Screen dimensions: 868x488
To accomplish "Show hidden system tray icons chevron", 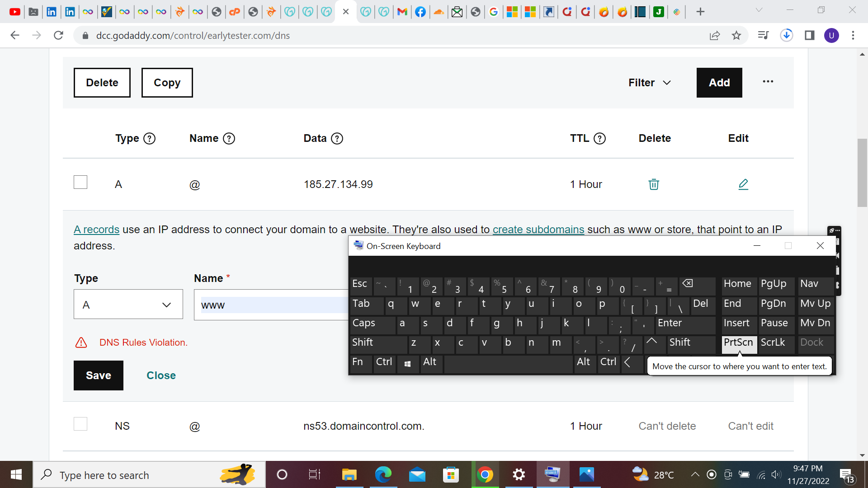I will point(695,474).
